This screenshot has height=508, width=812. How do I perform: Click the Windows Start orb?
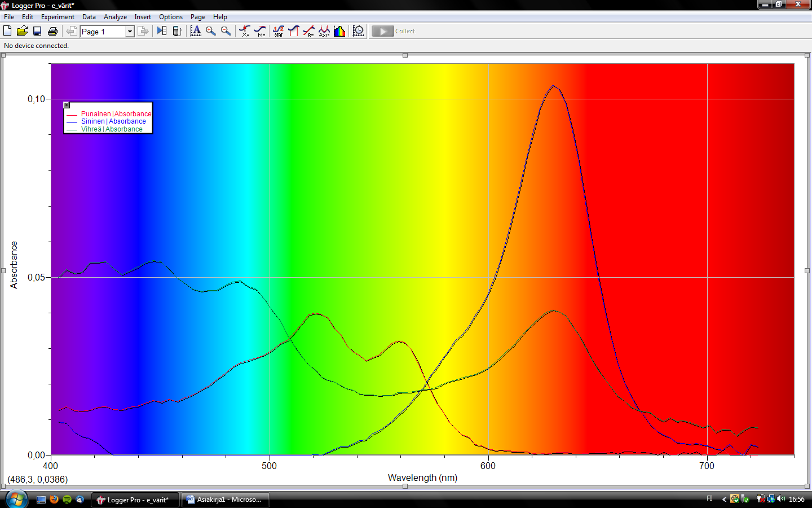click(x=16, y=500)
